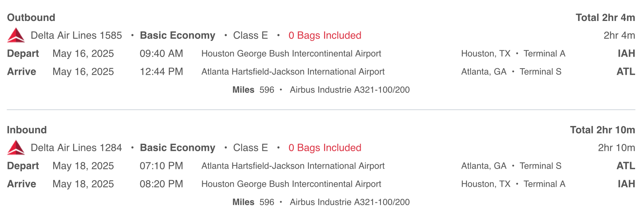Click the inbound ATL airport code

[x=626, y=166]
